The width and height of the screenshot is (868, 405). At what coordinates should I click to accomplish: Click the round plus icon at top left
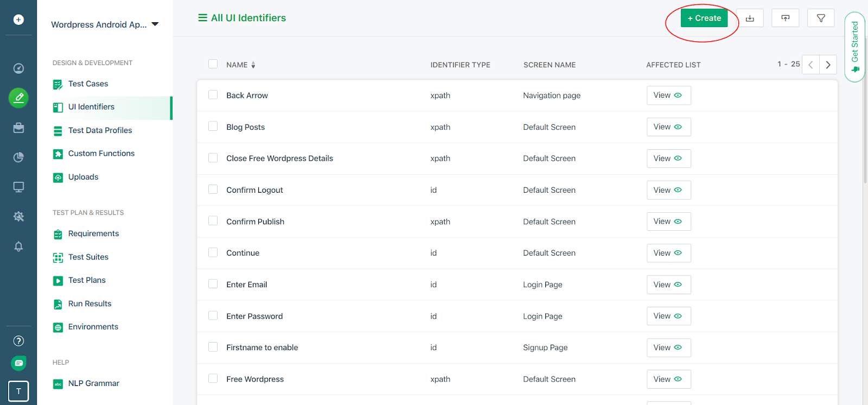(18, 20)
